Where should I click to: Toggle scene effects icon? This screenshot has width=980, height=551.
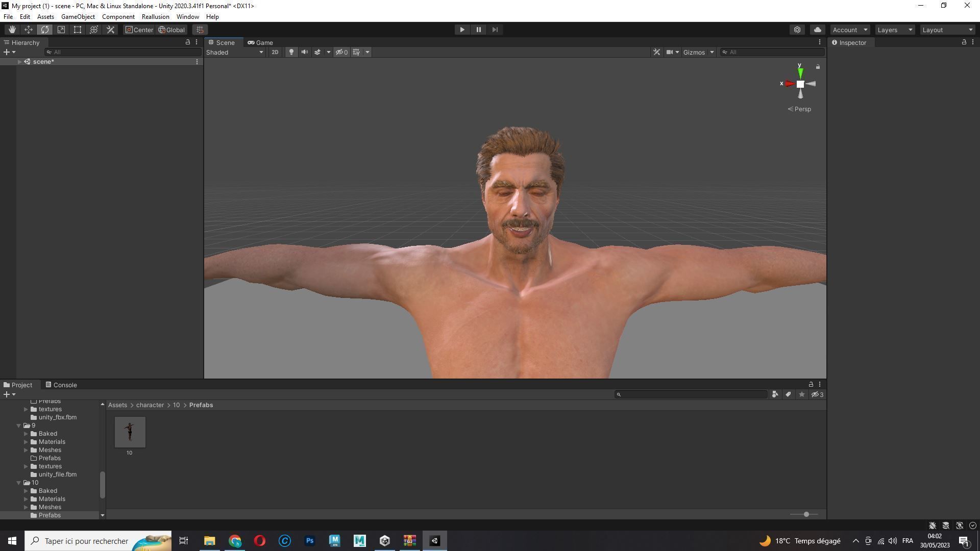point(317,52)
